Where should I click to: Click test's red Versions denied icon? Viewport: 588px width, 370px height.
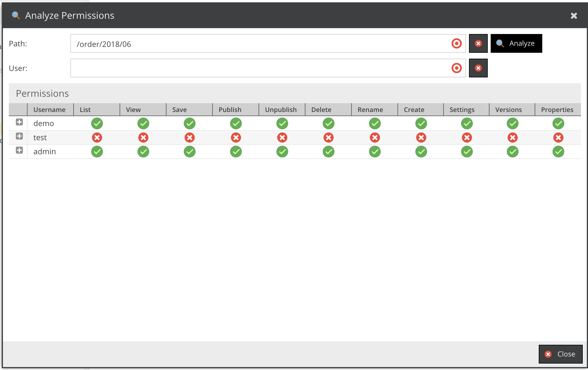pos(513,138)
